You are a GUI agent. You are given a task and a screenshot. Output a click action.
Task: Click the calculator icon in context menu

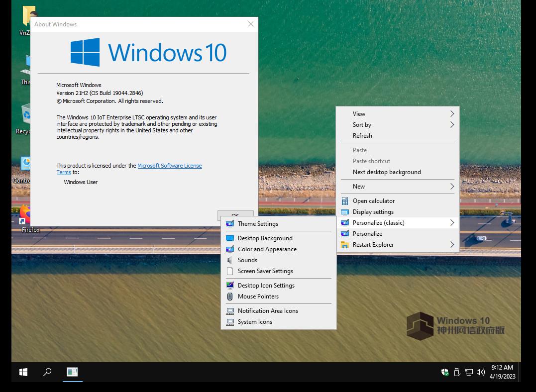pos(345,201)
